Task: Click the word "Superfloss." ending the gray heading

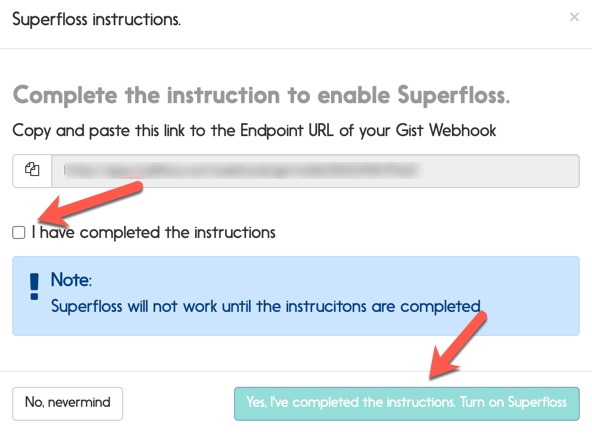Action: tap(453, 95)
